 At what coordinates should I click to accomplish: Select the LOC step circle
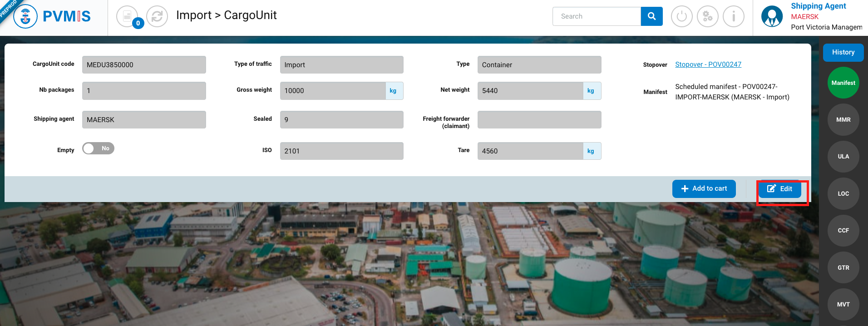843,194
